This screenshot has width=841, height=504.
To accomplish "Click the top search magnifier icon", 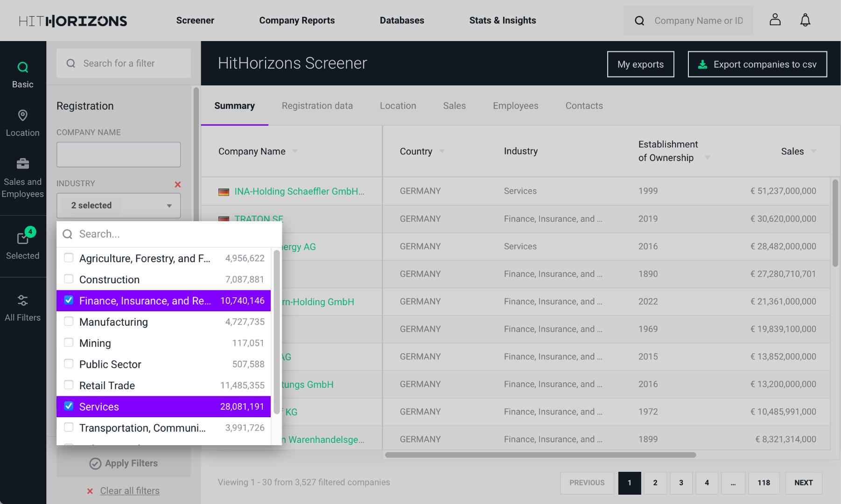I will (x=639, y=21).
